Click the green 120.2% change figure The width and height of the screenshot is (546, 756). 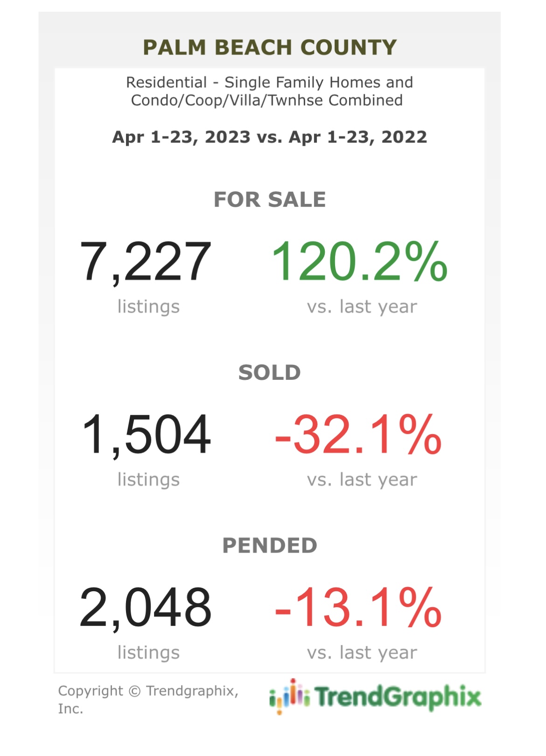[x=359, y=261]
